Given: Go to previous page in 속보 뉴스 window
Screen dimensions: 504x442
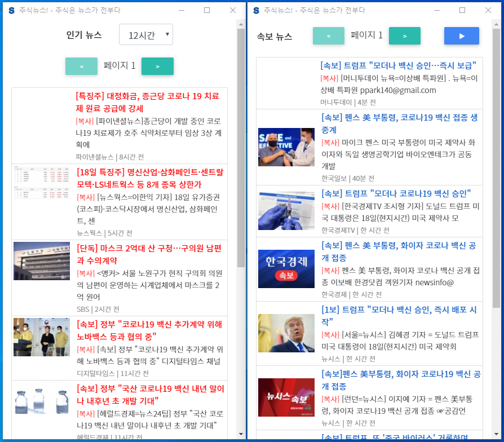Looking at the screenshot, I should (329, 36).
